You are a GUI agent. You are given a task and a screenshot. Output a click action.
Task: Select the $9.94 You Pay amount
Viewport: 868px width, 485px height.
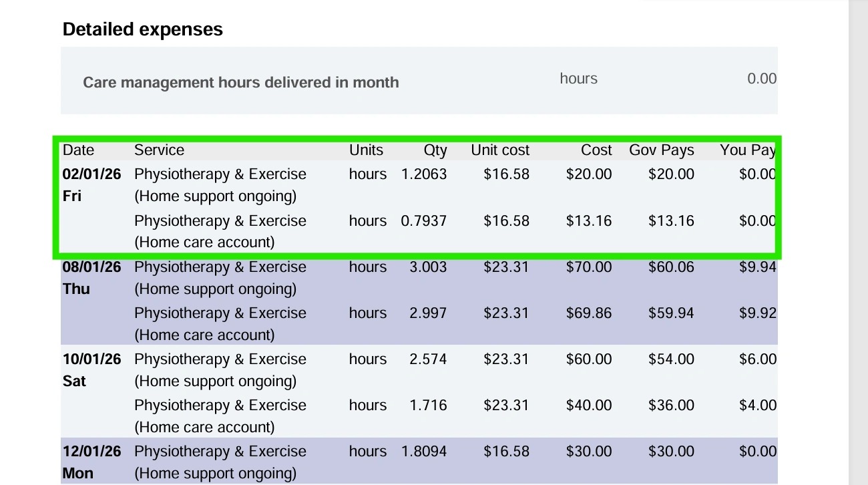(x=757, y=267)
